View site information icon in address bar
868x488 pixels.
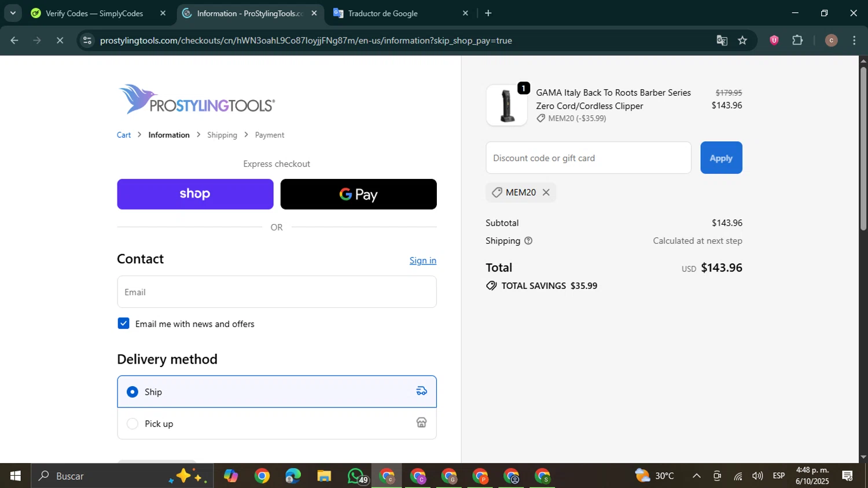(x=87, y=41)
